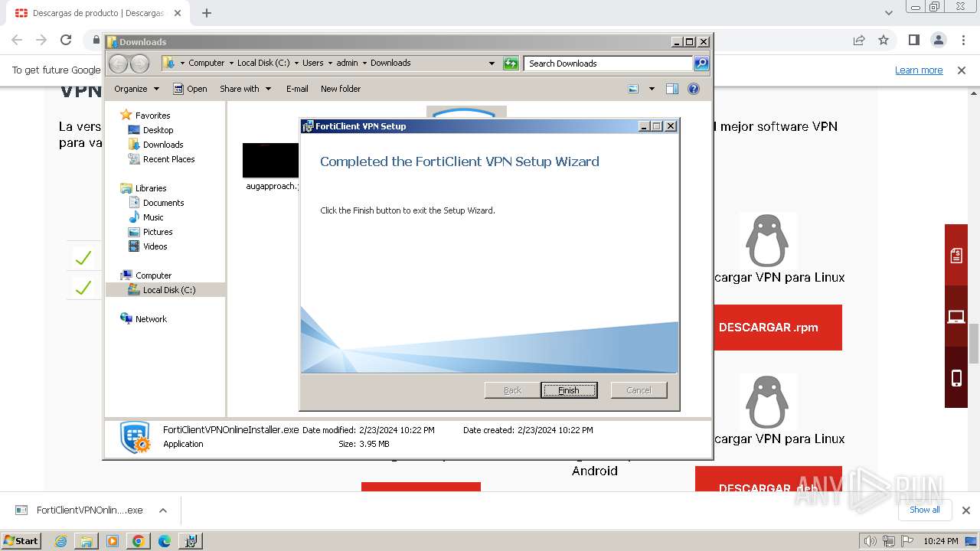Select admin in the address breadcrumb
Viewport: 980px width, 551px height.
point(347,63)
